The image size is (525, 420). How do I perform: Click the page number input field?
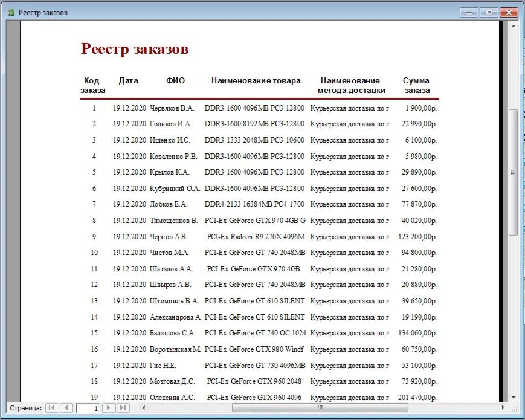click(x=88, y=409)
